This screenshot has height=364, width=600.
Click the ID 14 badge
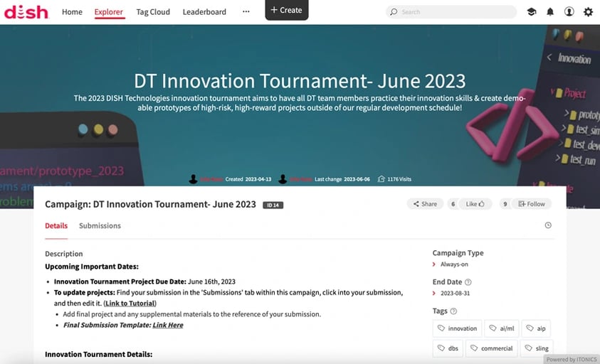click(273, 205)
